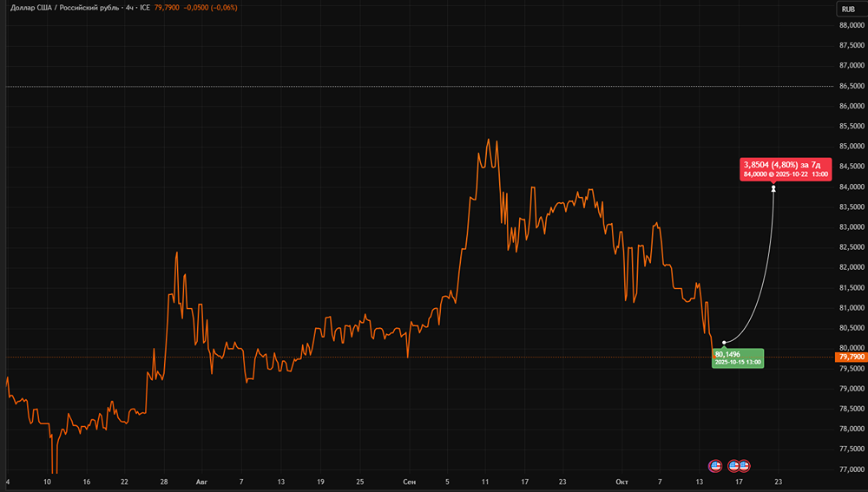Click the forecast start point above the 80,1496 label
The width and height of the screenshot is (868, 492).
pos(724,343)
